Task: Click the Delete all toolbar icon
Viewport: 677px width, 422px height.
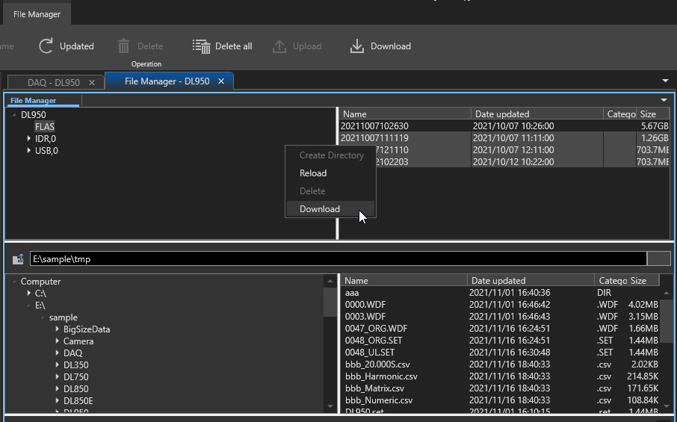Action: tap(201, 46)
